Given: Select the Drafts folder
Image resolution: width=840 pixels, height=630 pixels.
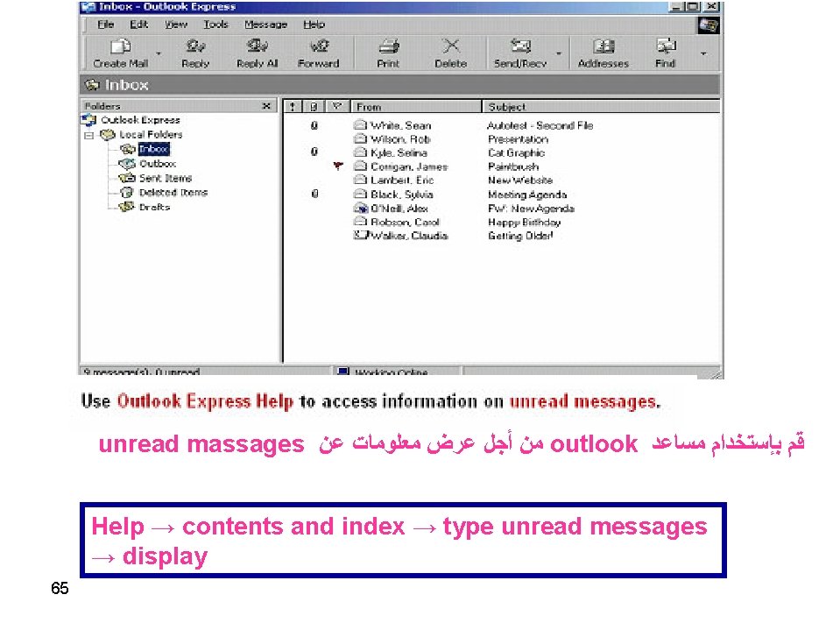Looking at the screenshot, I should tap(154, 207).
